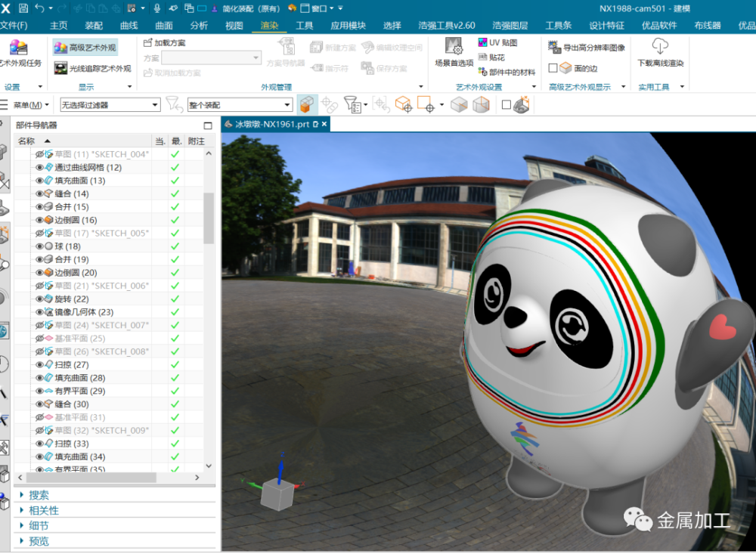Click the 附注 column header

click(197, 141)
